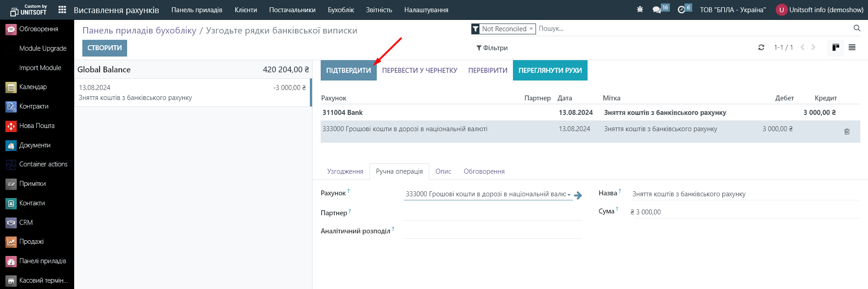
Task: Click the Назва text field
Action: (745, 194)
